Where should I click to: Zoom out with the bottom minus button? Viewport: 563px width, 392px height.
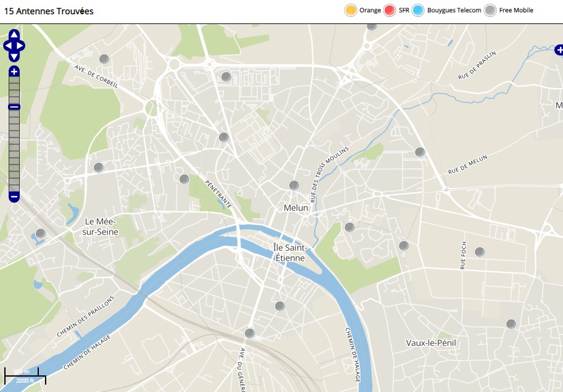pyautogui.click(x=14, y=197)
